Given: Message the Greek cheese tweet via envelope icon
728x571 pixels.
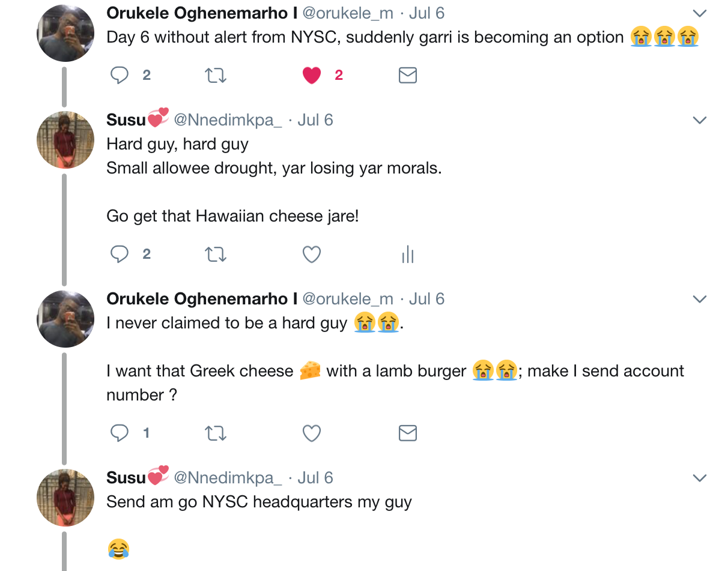Looking at the screenshot, I should pyautogui.click(x=408, y=433).
